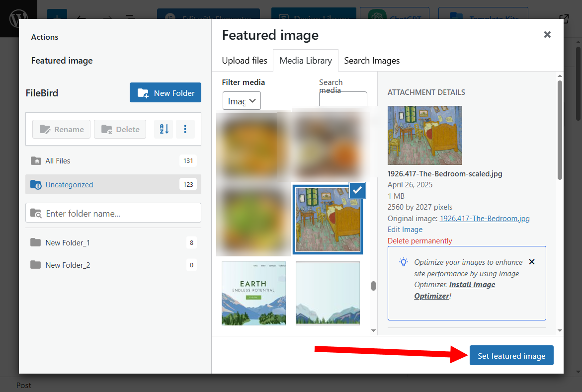Click the Rename folder button
The height and width of the screenshot is (392, 582).
click(x=61, y=129)
